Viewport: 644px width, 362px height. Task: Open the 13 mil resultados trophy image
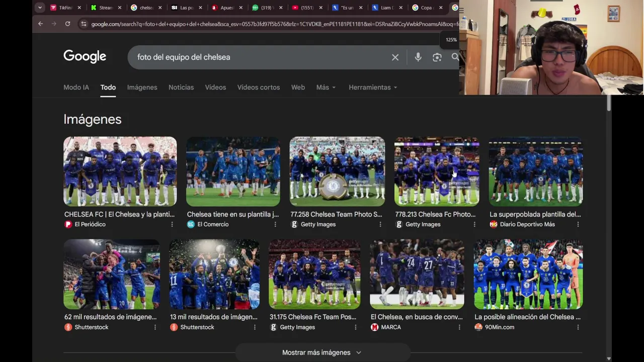[x=214, y=274]
